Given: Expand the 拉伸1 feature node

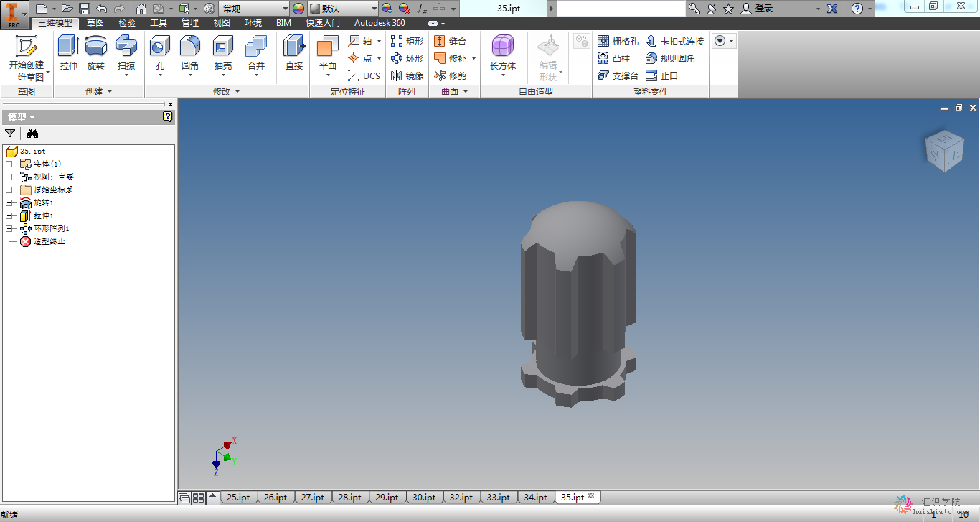Looking at the screenshot, I should point(9,215).
